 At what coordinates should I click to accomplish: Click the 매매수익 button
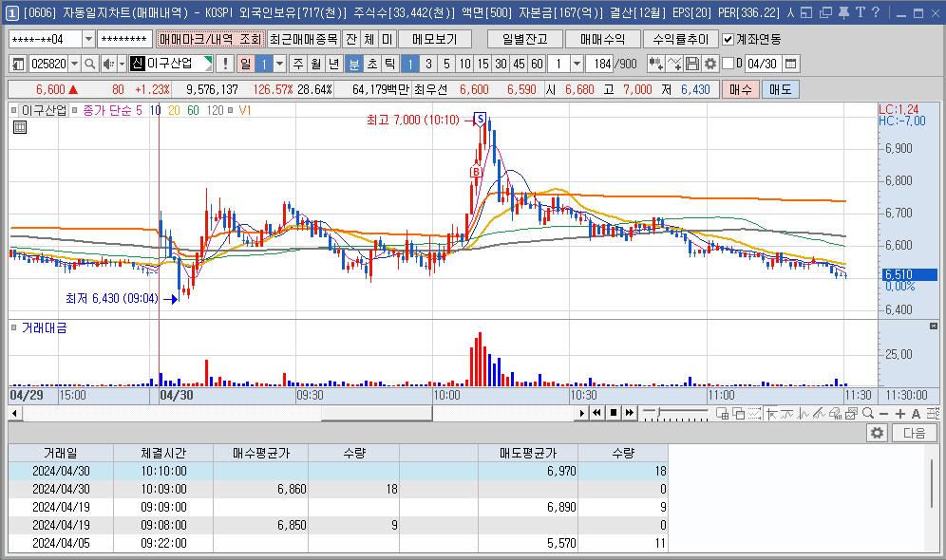point(602,39)
